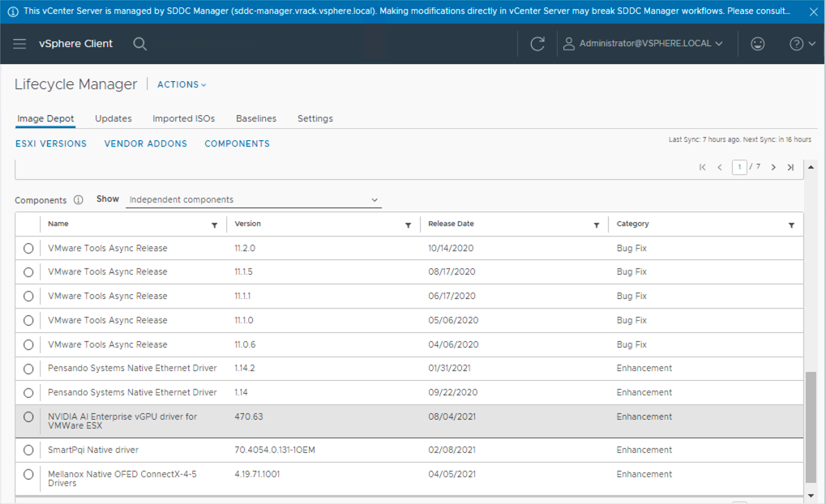The height and width of the screenshot is (504, 826).
Task: Open the smiley feedback icon
Action: pyautogui.click(x=757, y=44)
